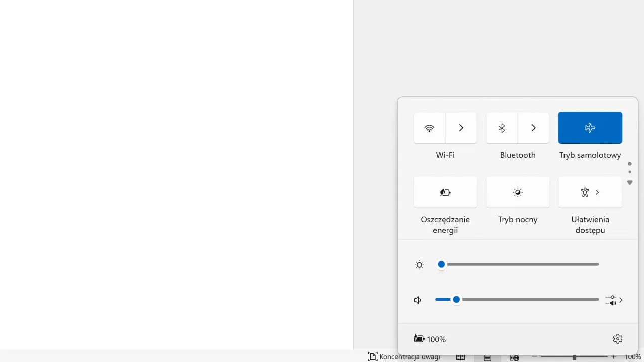The height and width of the screenshot is (362, 644).
Task: Click the Bluetooth icon
Action: (x=501, y=127)
